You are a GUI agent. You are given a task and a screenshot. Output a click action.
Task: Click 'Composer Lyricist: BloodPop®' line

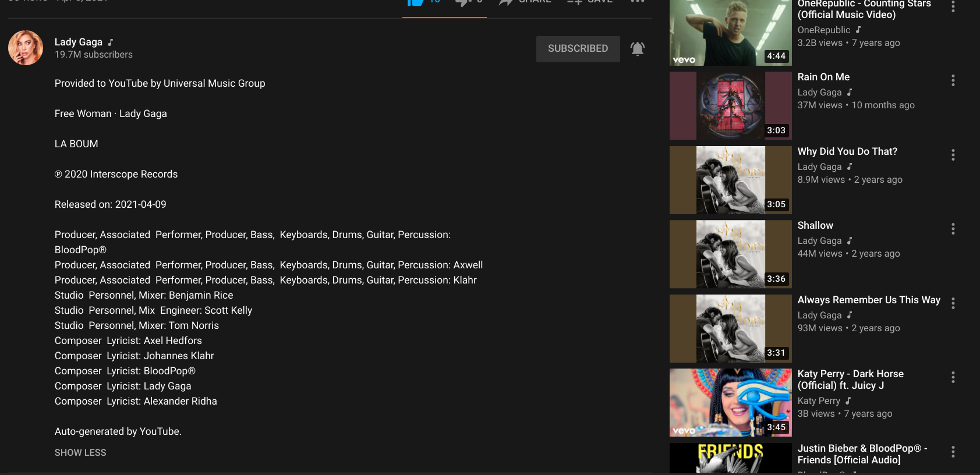[125, 371]
